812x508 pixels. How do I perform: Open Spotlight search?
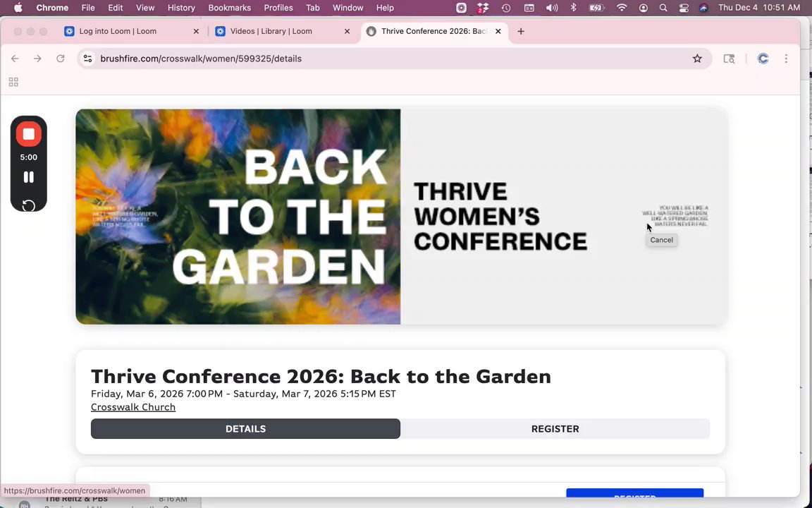pyautogui.click(x=663, y=8)
